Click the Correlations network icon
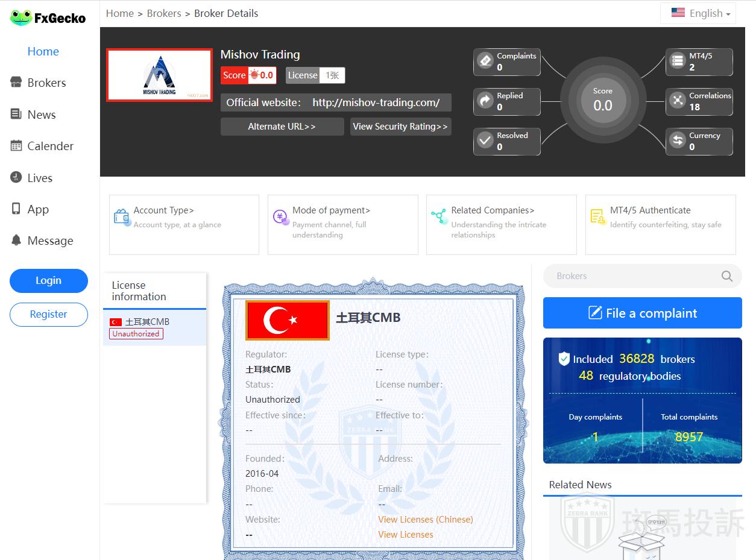This screenshot has width=756, height=560. (678, 101)
